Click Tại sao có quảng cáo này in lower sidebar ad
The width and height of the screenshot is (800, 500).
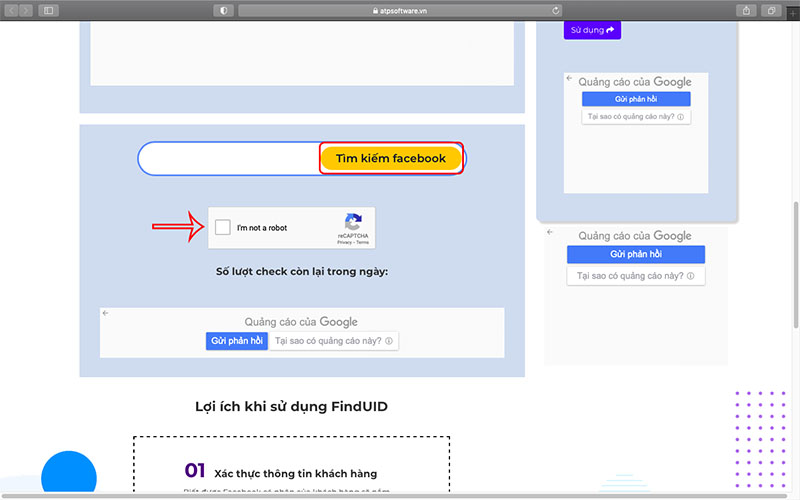(x=636, y=276)
